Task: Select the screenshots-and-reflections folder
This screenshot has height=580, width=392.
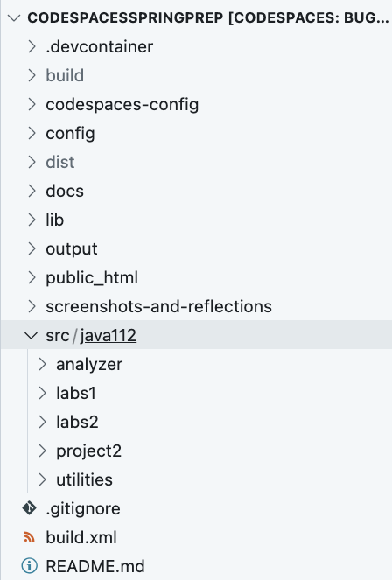Action: (x=196, y=306)
